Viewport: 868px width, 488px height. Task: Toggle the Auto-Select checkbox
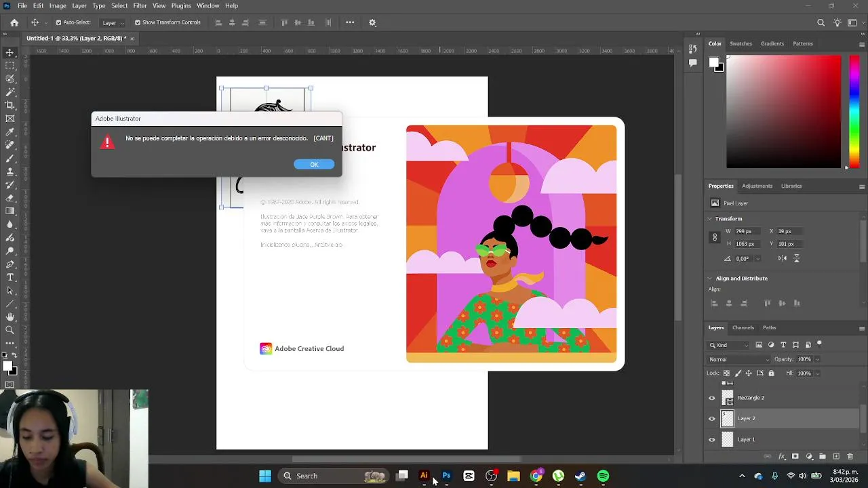[58, 22]
